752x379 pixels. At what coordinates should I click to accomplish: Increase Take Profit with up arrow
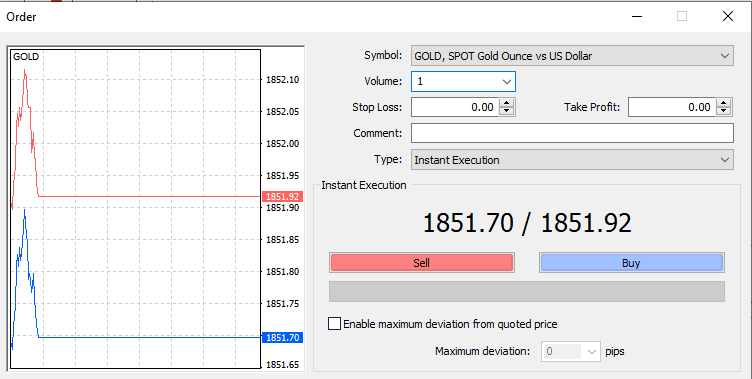[x=724, y=103]
